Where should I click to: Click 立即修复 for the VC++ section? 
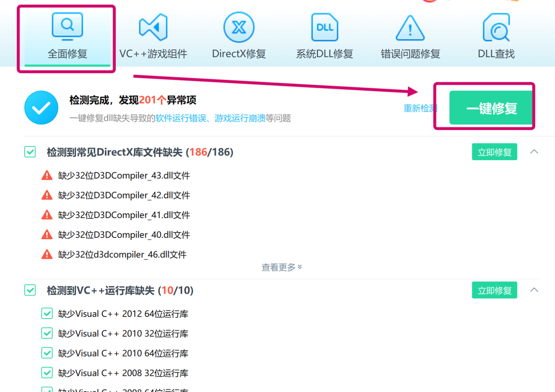[494, 290]
